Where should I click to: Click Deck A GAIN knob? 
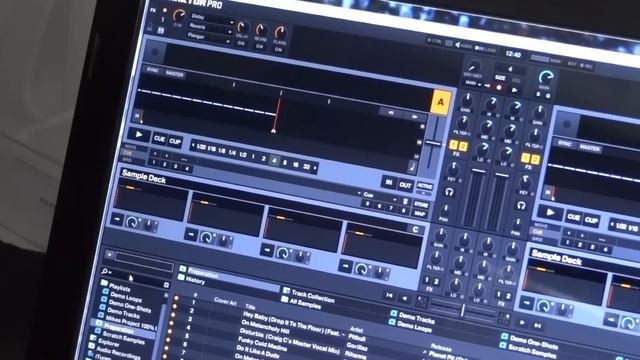point(467,100)
